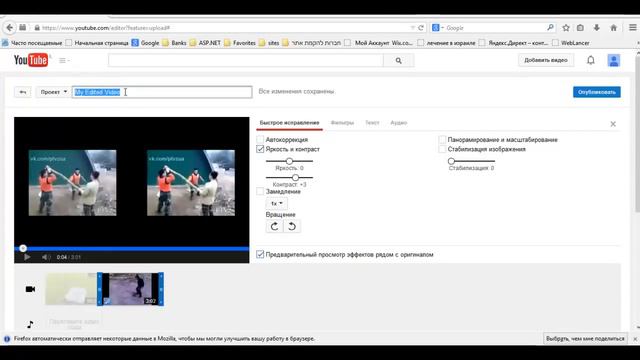
Task: Mute the preview player volume icon
Action: (46, 257)
